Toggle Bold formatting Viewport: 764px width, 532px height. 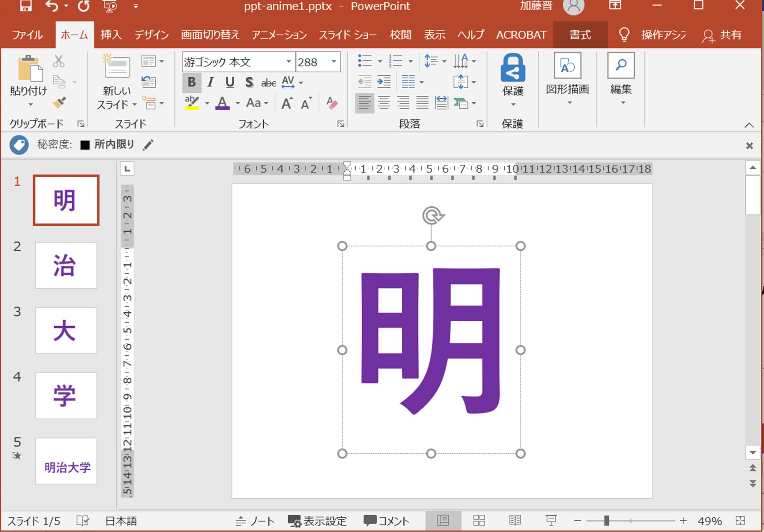tap(192, 82)
